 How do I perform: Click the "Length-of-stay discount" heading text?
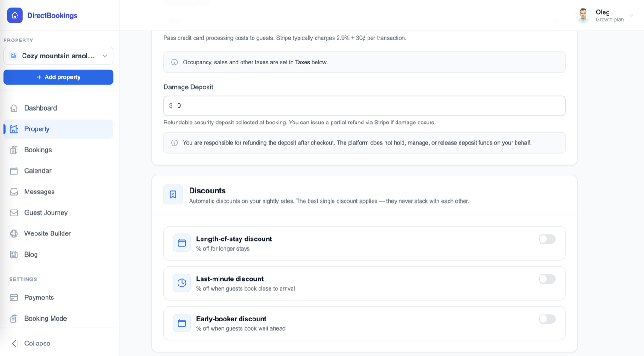tap(234, 239)
